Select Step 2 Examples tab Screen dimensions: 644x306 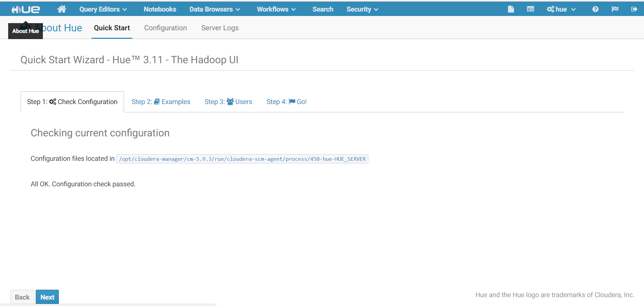coord(161,102)
